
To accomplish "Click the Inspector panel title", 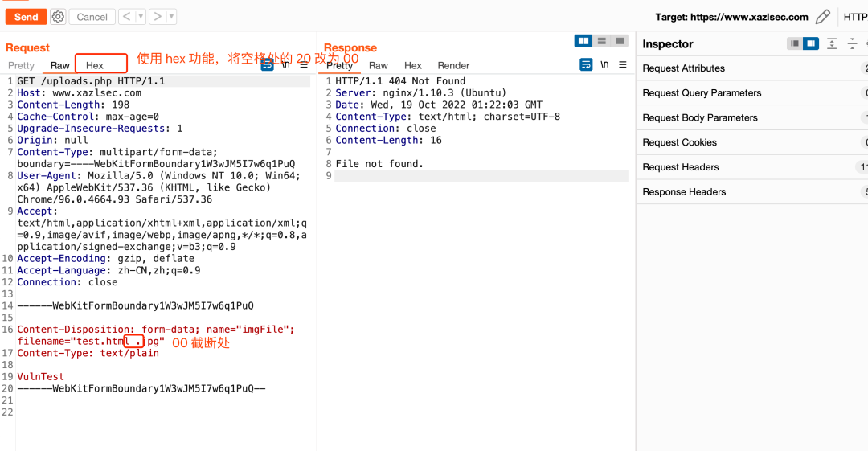I will [x=668, y=43].
